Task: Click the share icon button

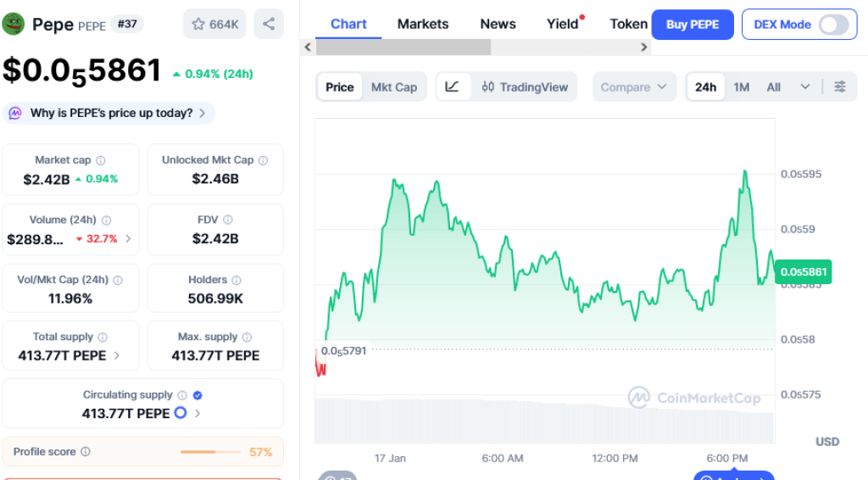Action: [269, 24]
